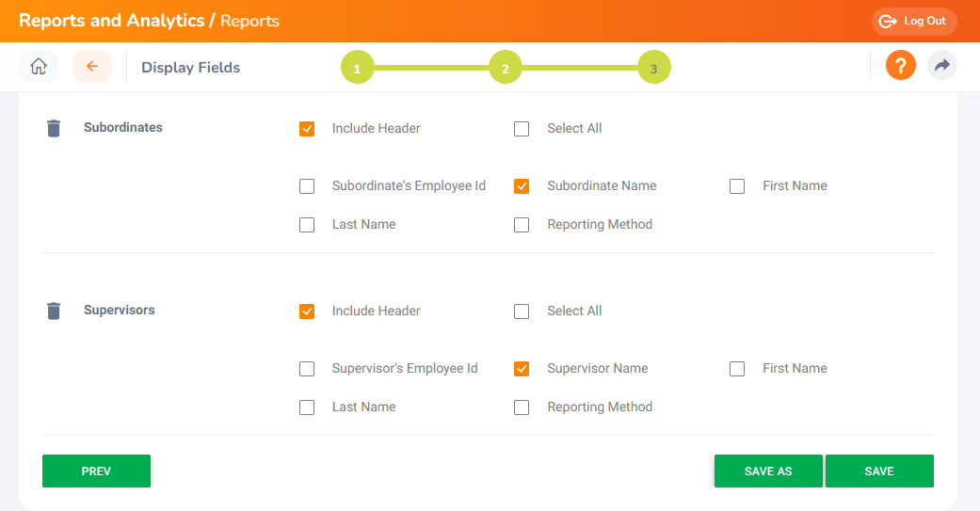This screenshot has width=980, height=511.
Task: Click the green SAVE button
Action: (x=879, y=471)
